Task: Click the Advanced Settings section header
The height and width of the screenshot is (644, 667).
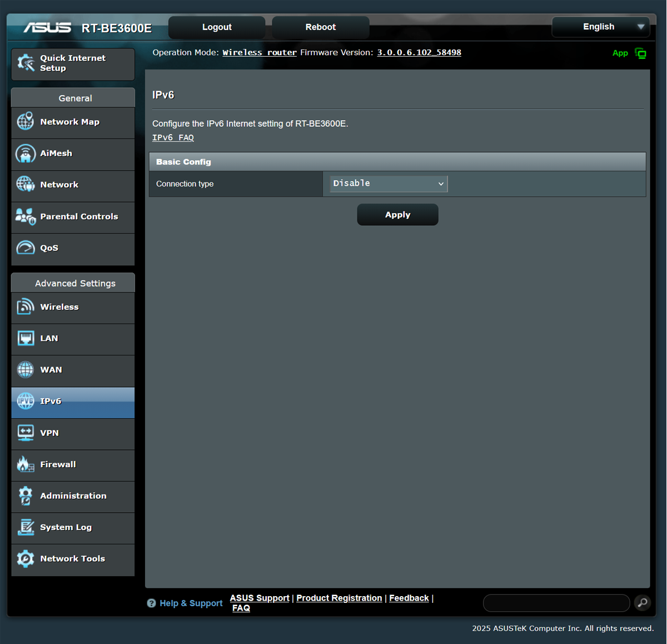Action: pyautogui.click(x=73, y=283)
